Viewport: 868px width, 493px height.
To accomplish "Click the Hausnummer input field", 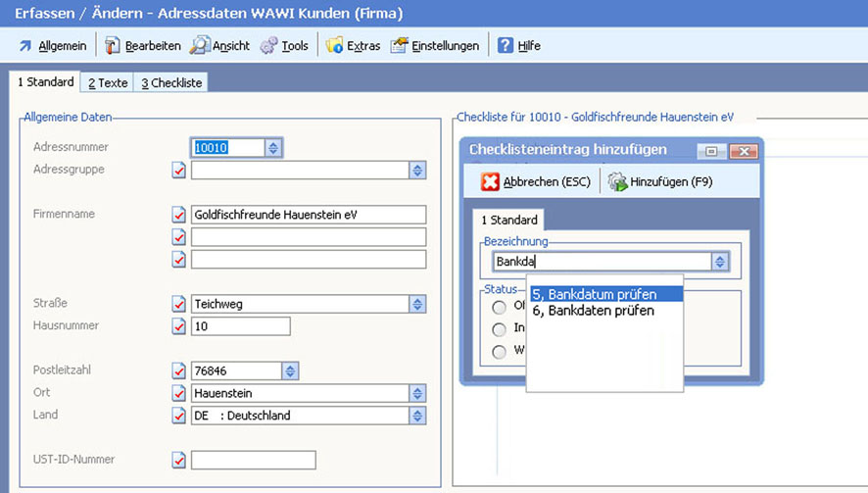I will [241, 326].
